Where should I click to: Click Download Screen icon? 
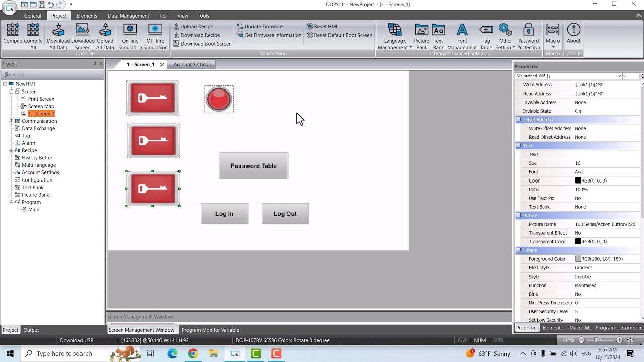pyautogui.click(x=83, y=36)
